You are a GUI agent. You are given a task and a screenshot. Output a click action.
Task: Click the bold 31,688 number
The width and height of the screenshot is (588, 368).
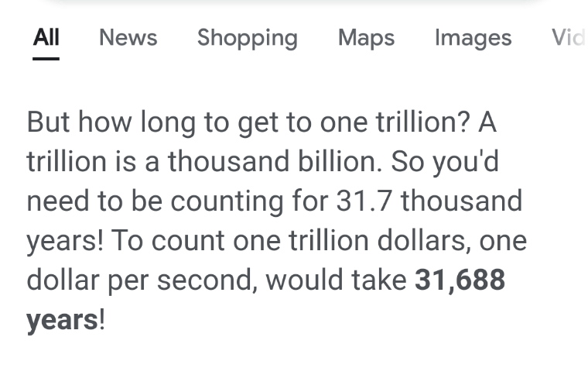(x=460, y=280)
